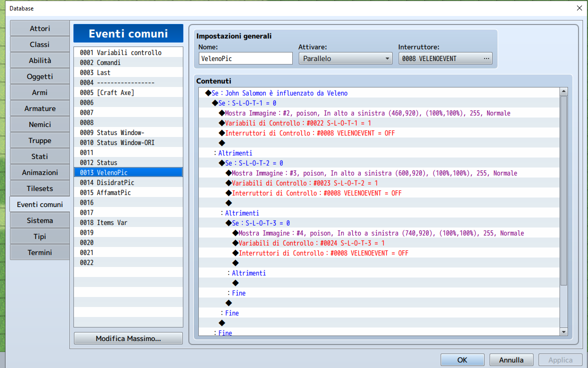588x368 pixels.
Task: Switch to the Truppe tab
Action: pos(40,140)
